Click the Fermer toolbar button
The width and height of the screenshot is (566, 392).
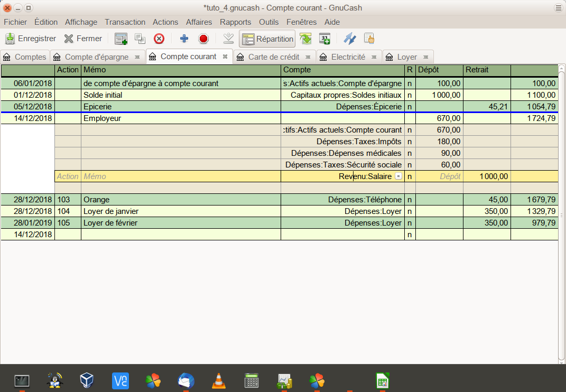click(83, 39)
